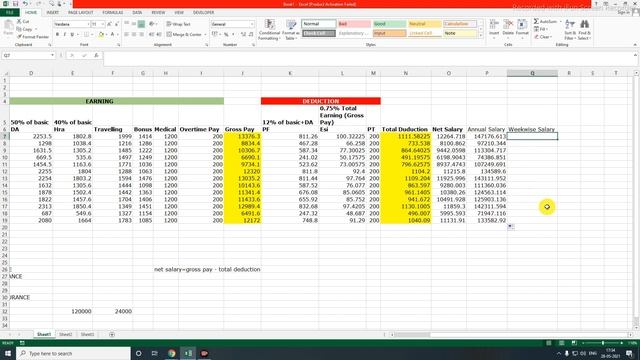Apply the Good cell style
The image size is (640, 360).
point(389,24)
